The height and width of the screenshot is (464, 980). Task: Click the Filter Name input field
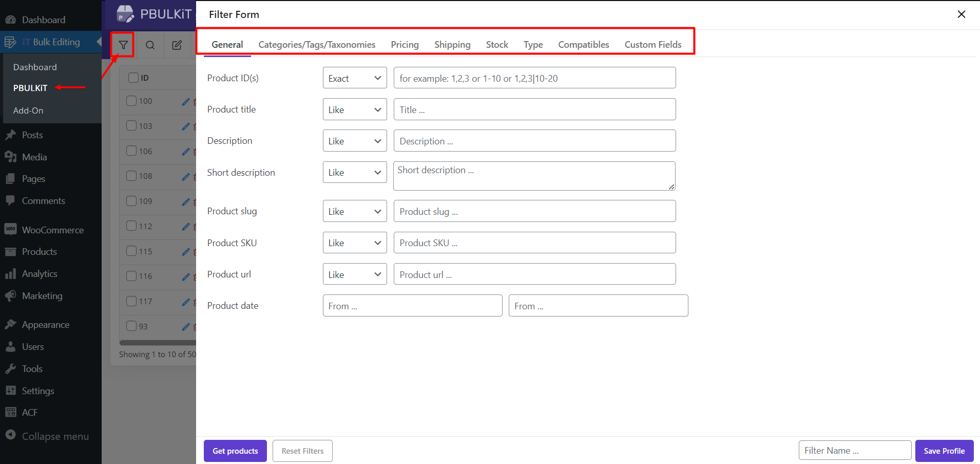(855, 450)
